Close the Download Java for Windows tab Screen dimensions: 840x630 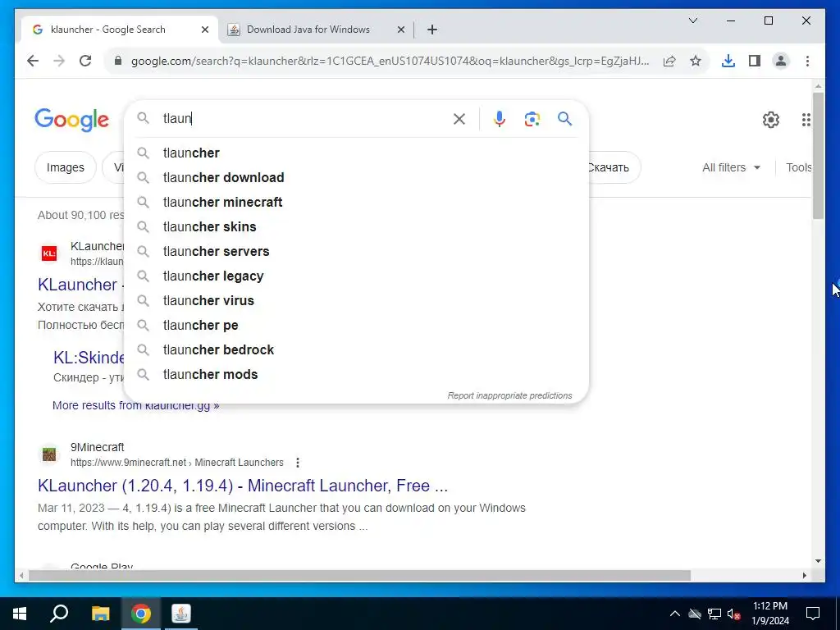[x=400, y=30]
